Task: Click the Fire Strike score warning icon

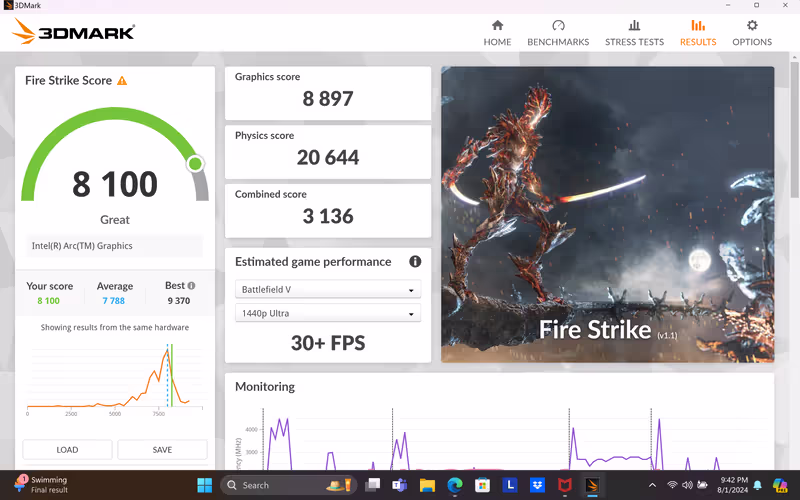Action: pos(122,81)
